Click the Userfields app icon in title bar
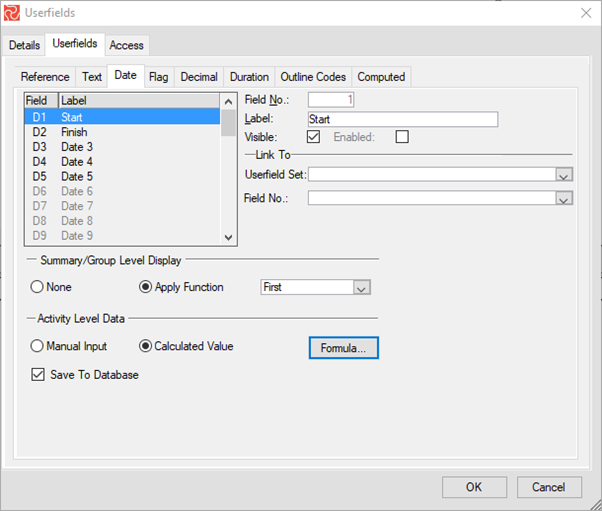 14,13
